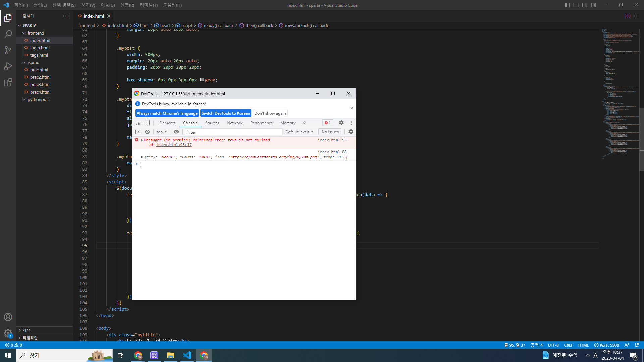Switch to the Memory tab in DevTools
Viewport: 644px width, 362px height.
click(288, 123)
